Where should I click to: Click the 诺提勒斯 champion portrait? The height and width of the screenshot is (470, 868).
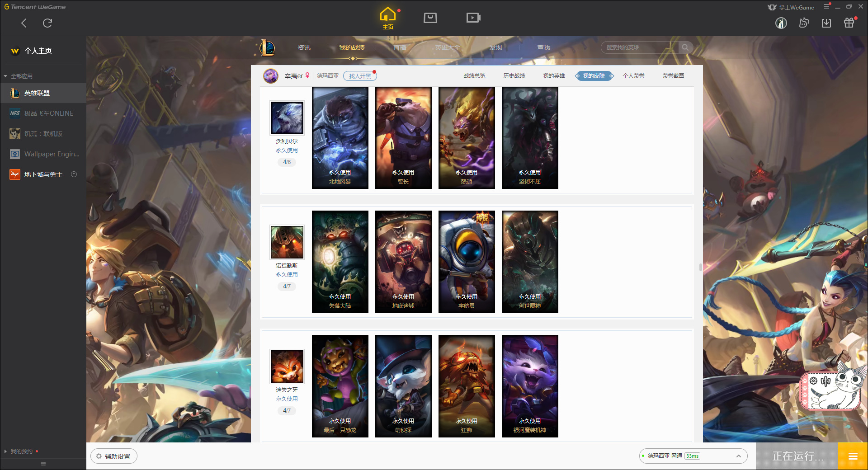coord(287,242)
